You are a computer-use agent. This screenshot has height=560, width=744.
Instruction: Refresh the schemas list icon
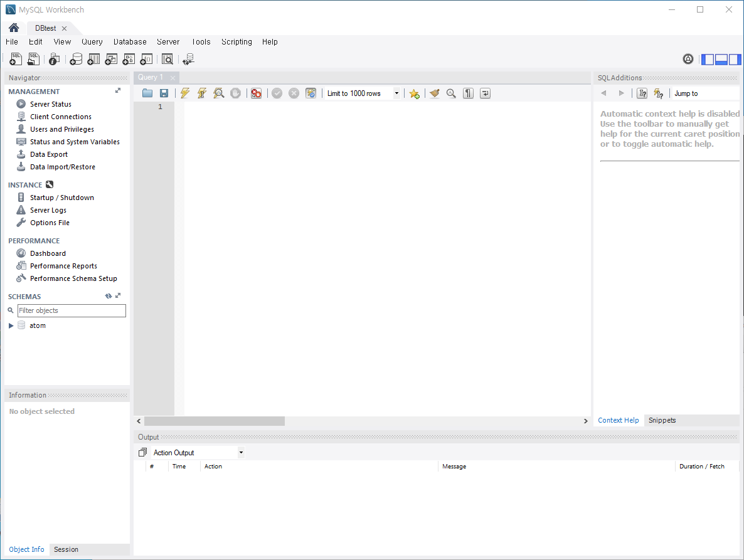(108, 295)
